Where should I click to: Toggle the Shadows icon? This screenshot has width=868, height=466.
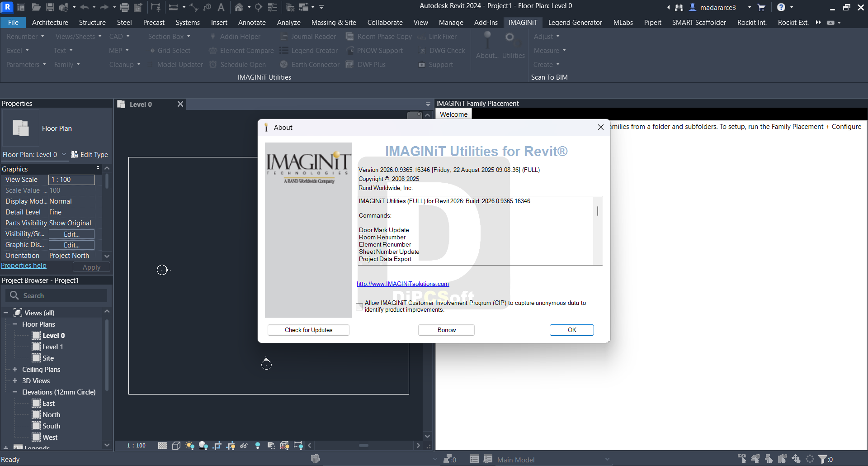click(x=203, y=446)
